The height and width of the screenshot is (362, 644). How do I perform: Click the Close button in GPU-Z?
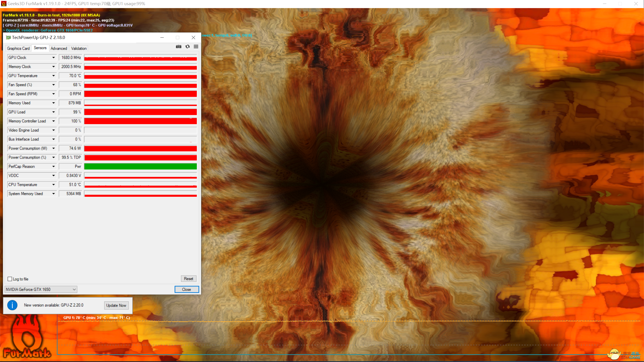186,289
